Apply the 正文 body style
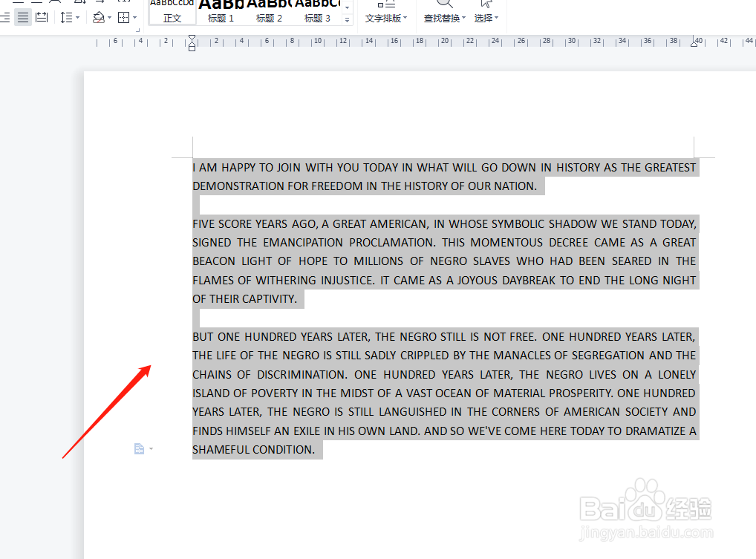 [x=172, y=12]
